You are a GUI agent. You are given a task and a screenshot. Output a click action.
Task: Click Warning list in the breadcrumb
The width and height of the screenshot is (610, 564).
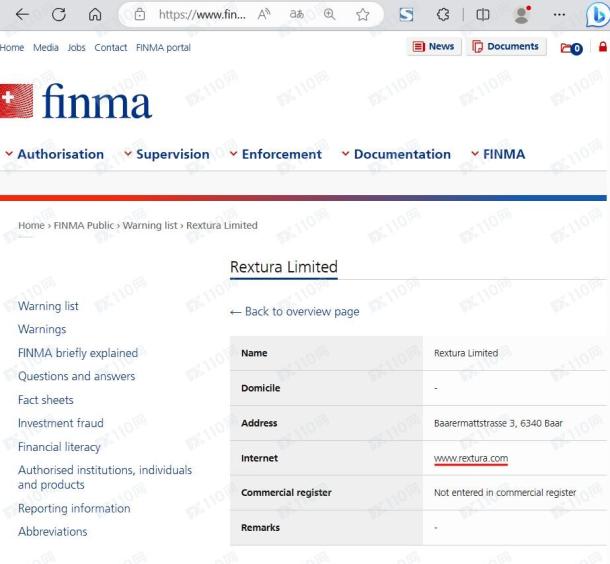click(150, 225)
